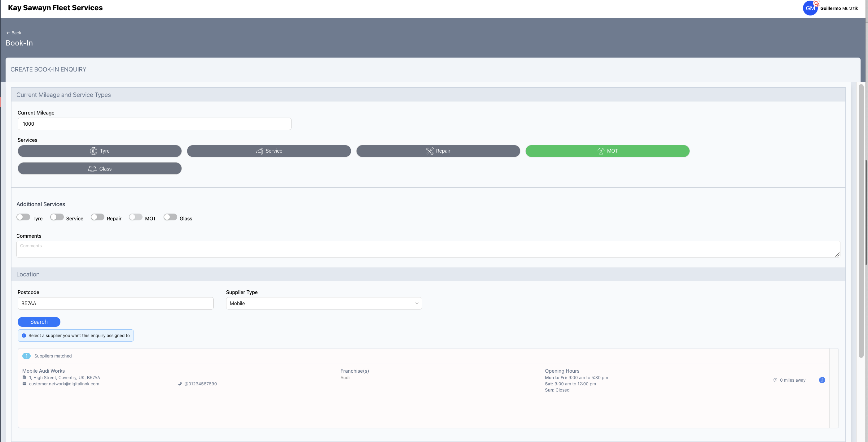Click the Audi franchise text
The width and height of the screenshot is (868, 442).
[x=345, y=377]
